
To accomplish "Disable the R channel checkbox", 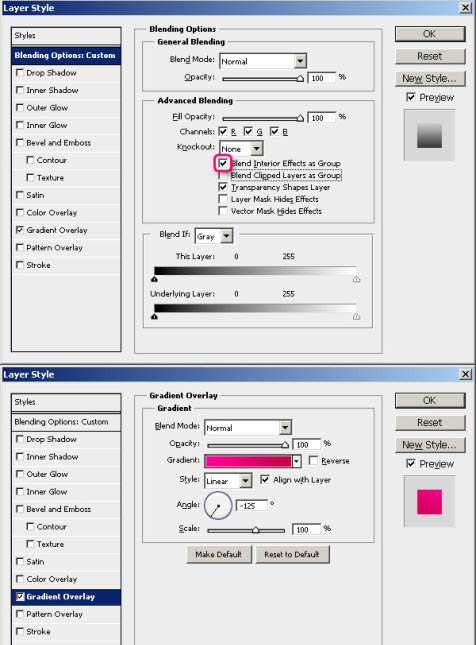I will pos(223,131).
